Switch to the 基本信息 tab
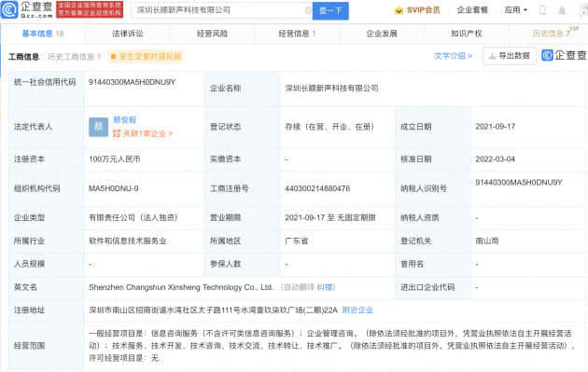588x372 pixels. (43, 34)
